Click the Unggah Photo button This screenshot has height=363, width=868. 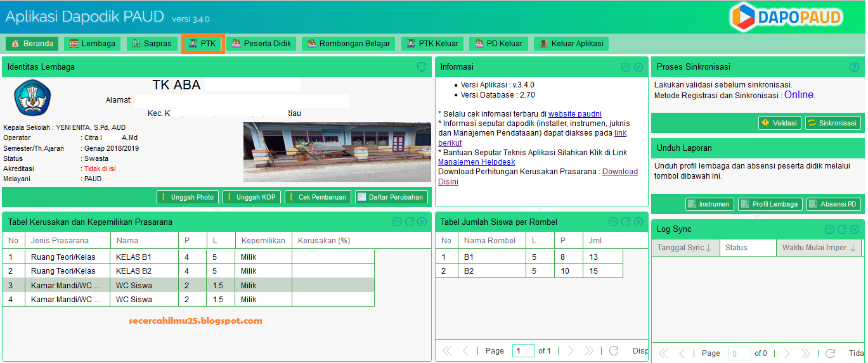point(188,197)
